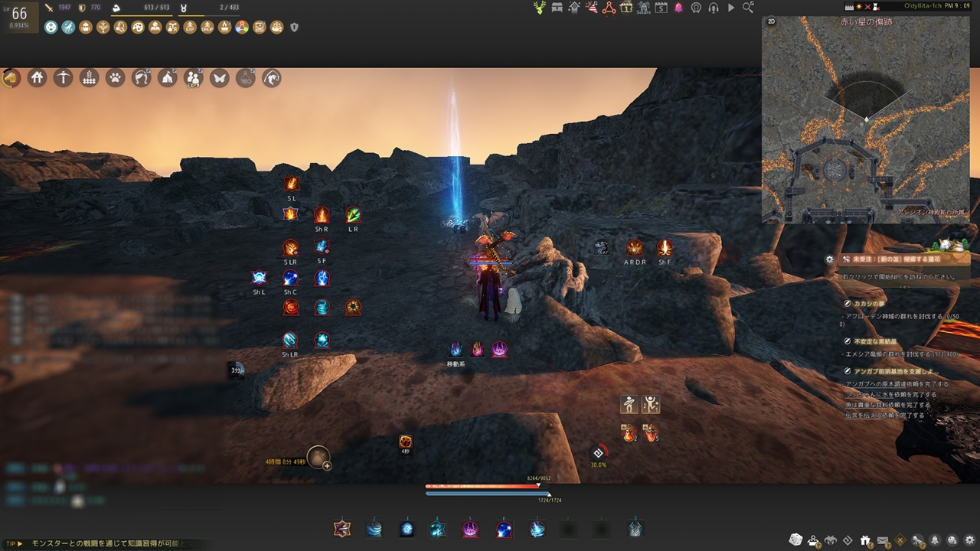Click the skill icon labeled A R D R
The image size is (980, 551).
point(634,247)
